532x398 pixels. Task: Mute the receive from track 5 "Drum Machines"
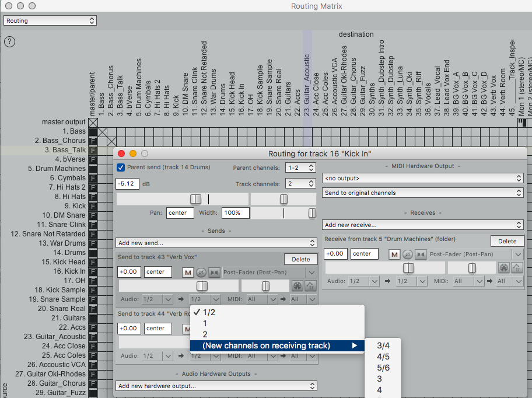[394, 255]
